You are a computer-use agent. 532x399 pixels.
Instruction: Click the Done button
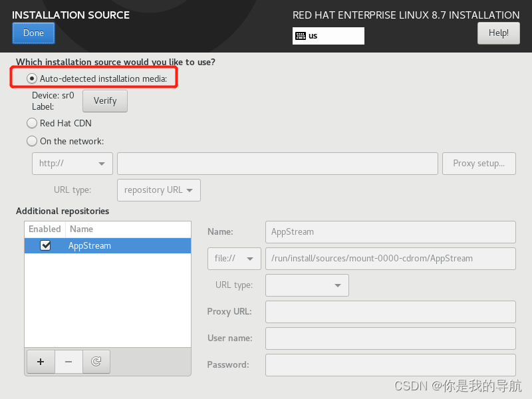[33, 33]
